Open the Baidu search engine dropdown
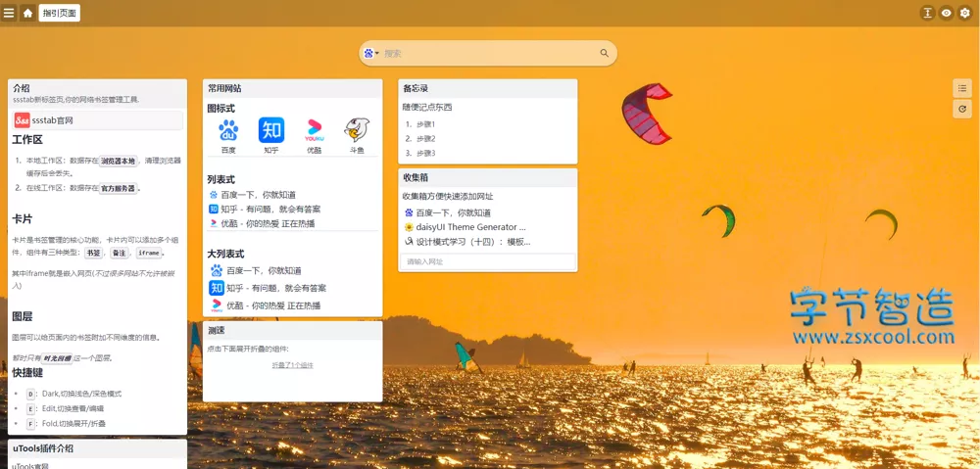This screenshot has height=469, width=980. [x=371, y=53]
